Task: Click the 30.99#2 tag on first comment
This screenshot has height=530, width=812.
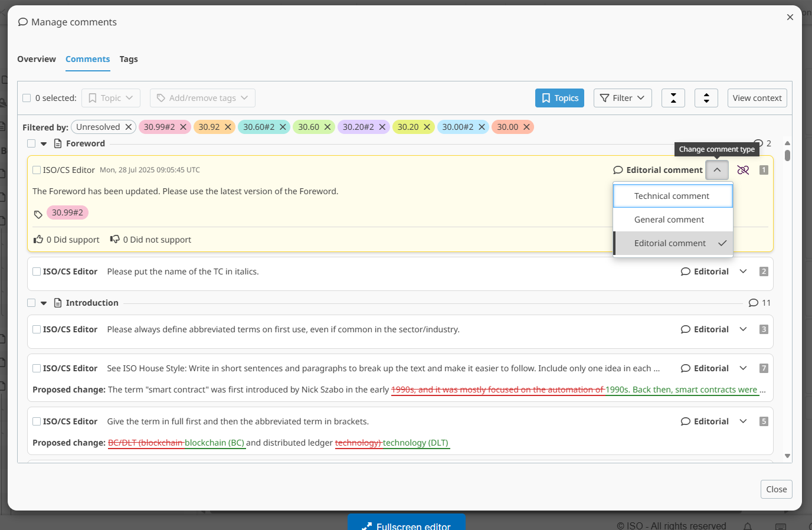Action: 67,212
